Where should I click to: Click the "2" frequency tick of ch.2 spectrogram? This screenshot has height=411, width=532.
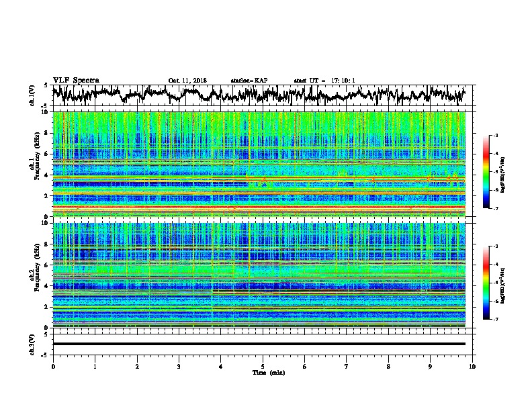point(47,307)
